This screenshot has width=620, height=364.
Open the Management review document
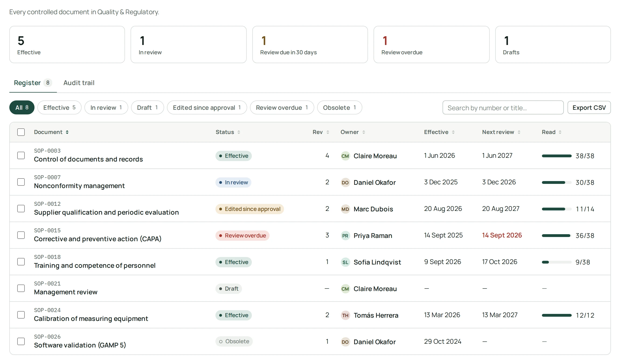tap(66, 292)
